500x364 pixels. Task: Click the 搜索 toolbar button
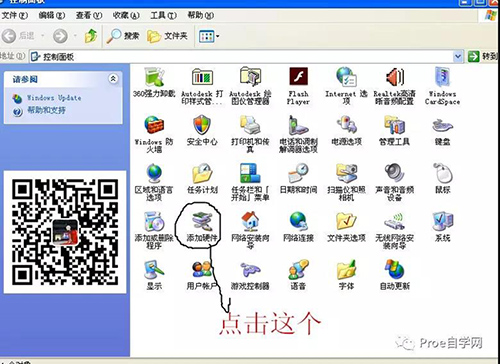(123, 36)
